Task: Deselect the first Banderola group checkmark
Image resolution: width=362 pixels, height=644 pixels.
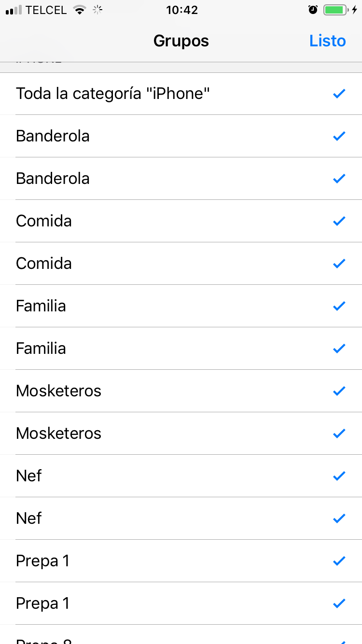Action: 339,136
